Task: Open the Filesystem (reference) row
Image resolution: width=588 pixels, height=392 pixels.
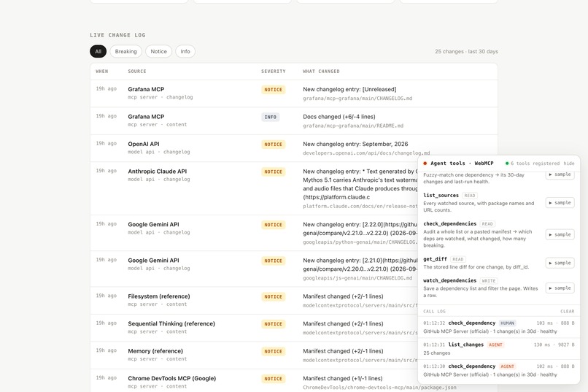Action: coord(254,301)
